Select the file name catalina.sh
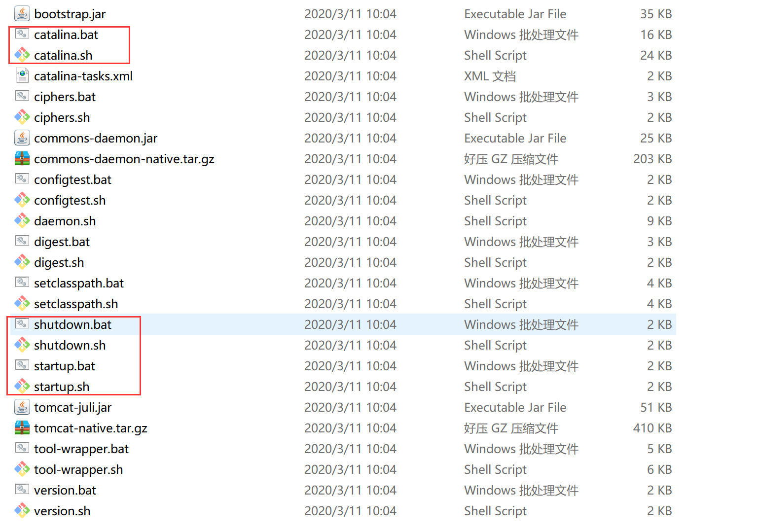This screenshot has width=759, height=532. (x=63, y=55)
